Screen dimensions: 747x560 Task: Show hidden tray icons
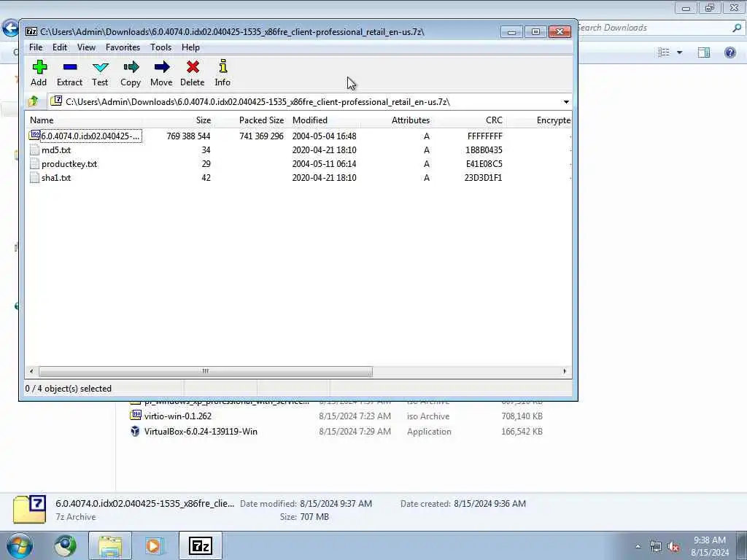click(638, 547)
